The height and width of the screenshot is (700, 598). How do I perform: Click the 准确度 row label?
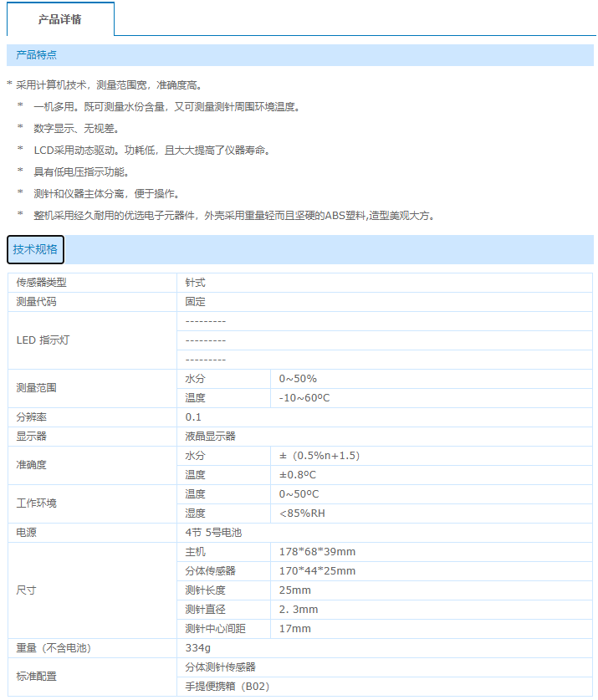32,465
